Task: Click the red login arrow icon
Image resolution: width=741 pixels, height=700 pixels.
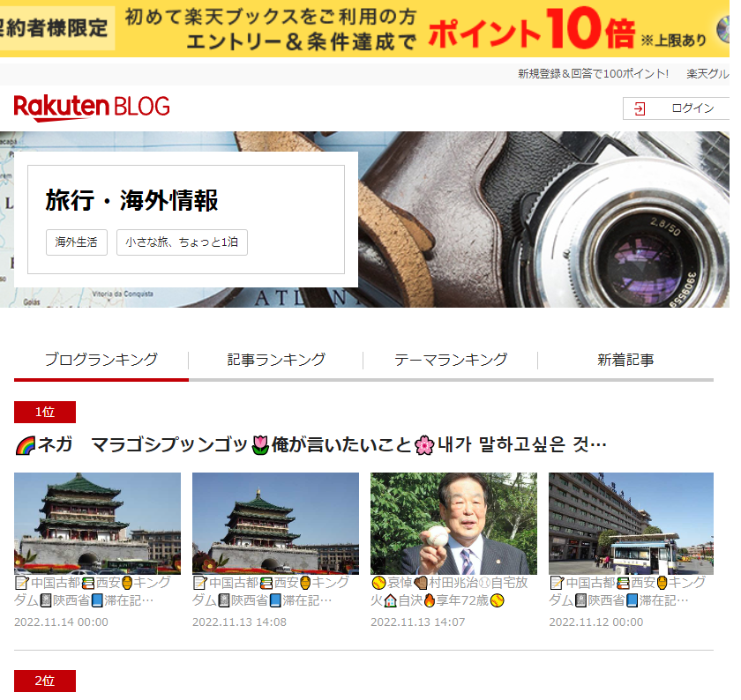Action: click(640, 109)
